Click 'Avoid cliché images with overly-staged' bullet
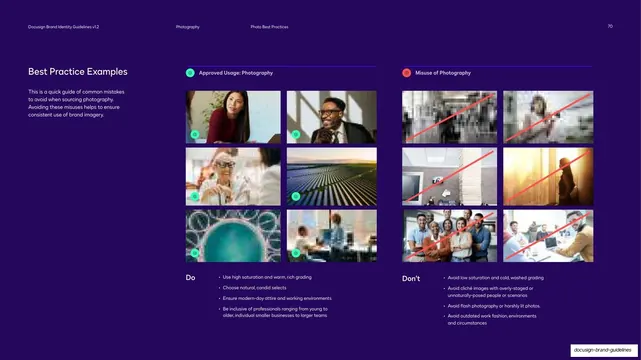This screenshot has width=641, height=360. [490, 292]
